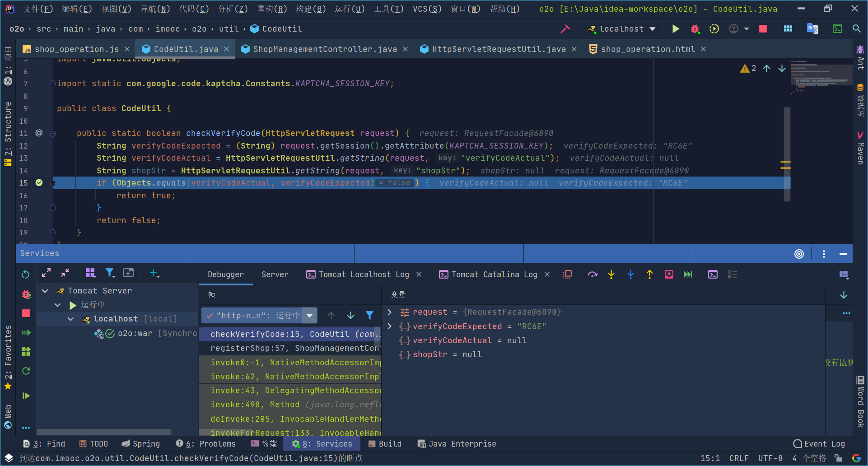868x466 pixels.
Task: Expand the verifyCodeExpected variable
Action: [x=389, y=326]
